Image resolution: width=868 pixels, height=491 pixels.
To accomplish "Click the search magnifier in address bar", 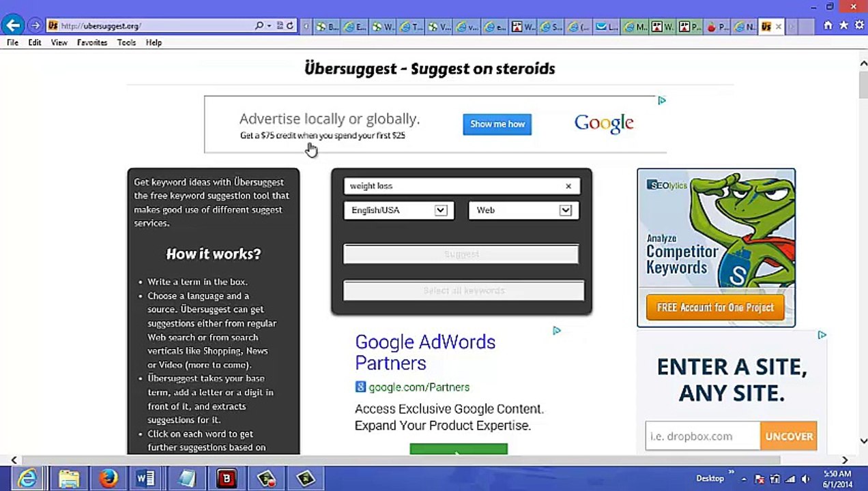I will coord(259,26).
